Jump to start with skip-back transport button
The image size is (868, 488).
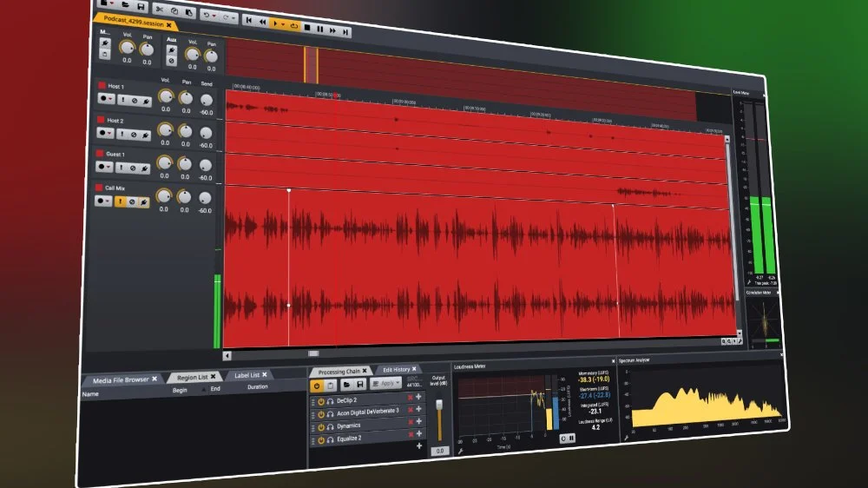point(249,21)
